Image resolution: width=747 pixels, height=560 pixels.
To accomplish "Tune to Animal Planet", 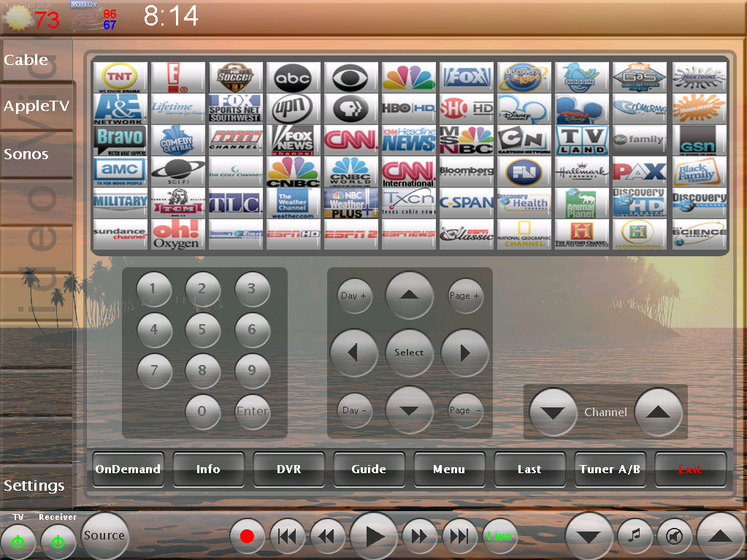I will click(581, 203).
